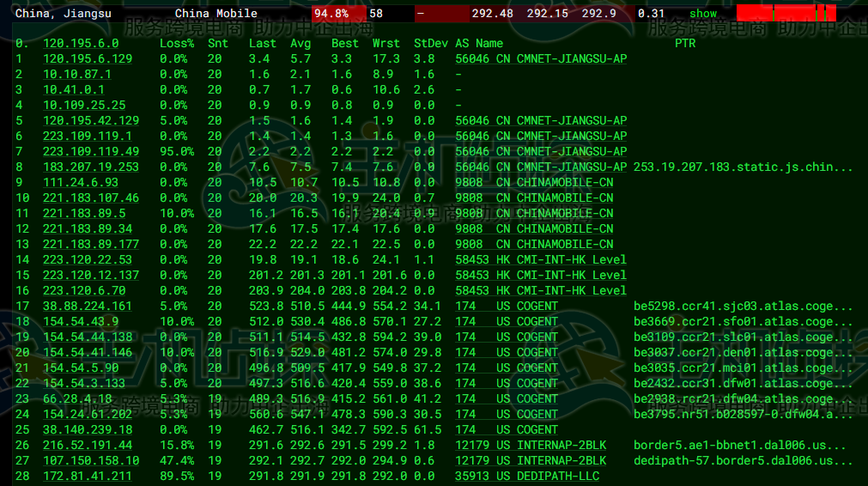The width and height of the screenshot is (868, 486).
Task: Open AS link 35913 US DEDIPATH-LLC
Action: pyautogui.click(x=527, y=477)
